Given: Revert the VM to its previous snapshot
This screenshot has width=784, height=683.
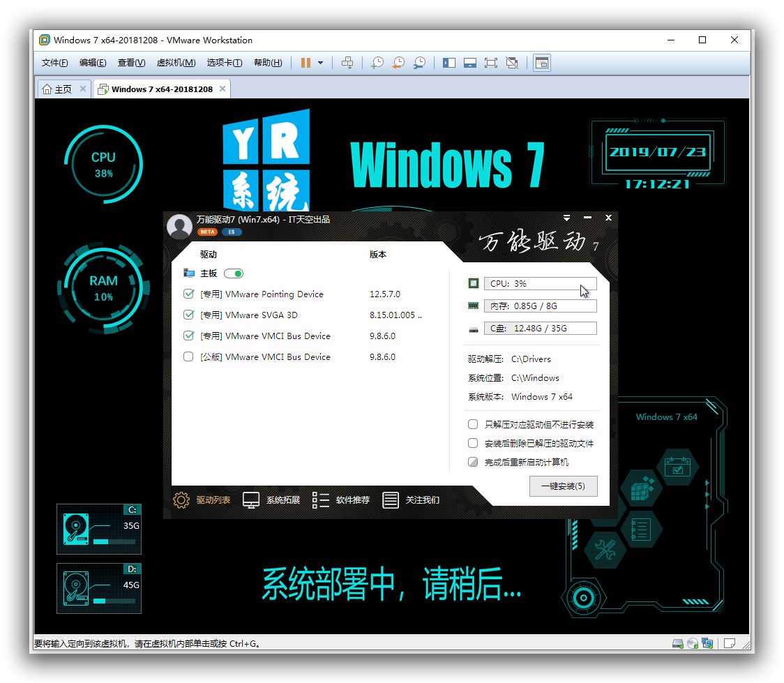Looking at the screenshot, I should 398,63.
